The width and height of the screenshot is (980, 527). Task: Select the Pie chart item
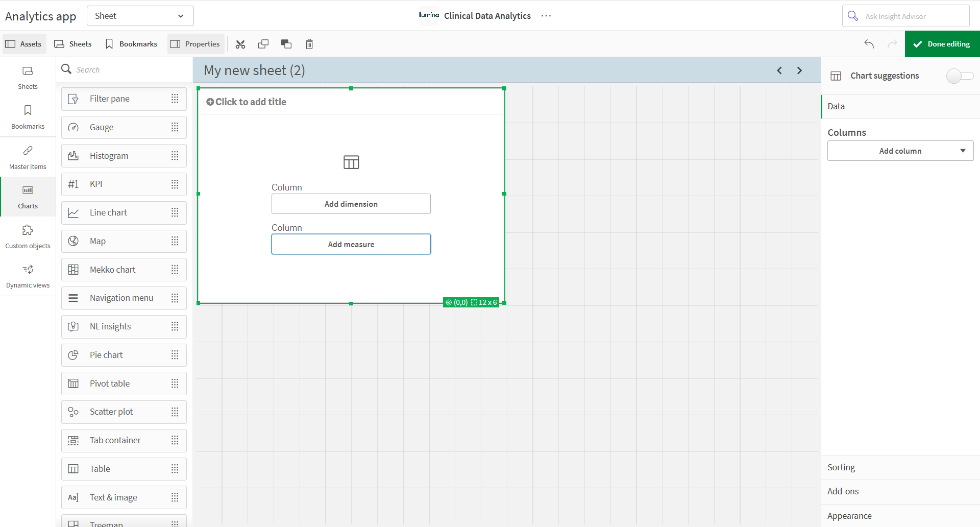pyautogui.click(x=124, y=355)
